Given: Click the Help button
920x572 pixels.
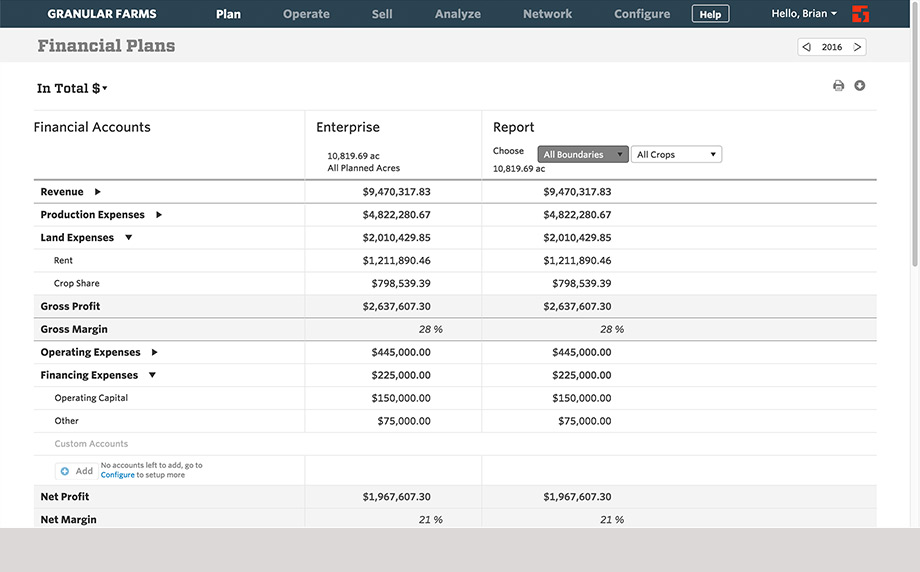Looking at the screenshot, I should [710, 14].
